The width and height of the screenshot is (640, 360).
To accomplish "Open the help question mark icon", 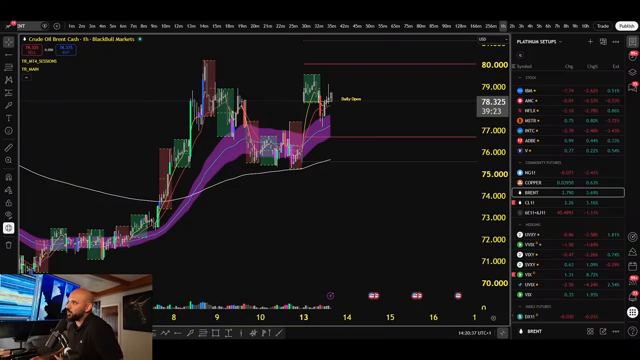I will point(632,331).
